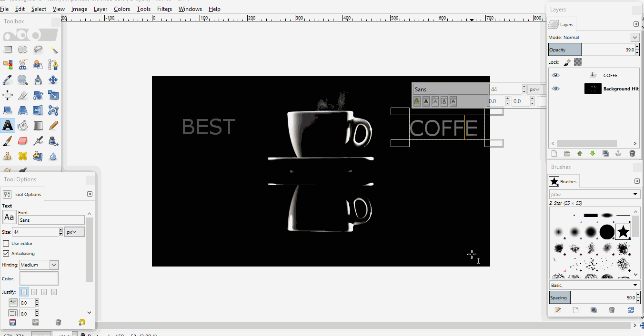Select the Crop tool

23,95
